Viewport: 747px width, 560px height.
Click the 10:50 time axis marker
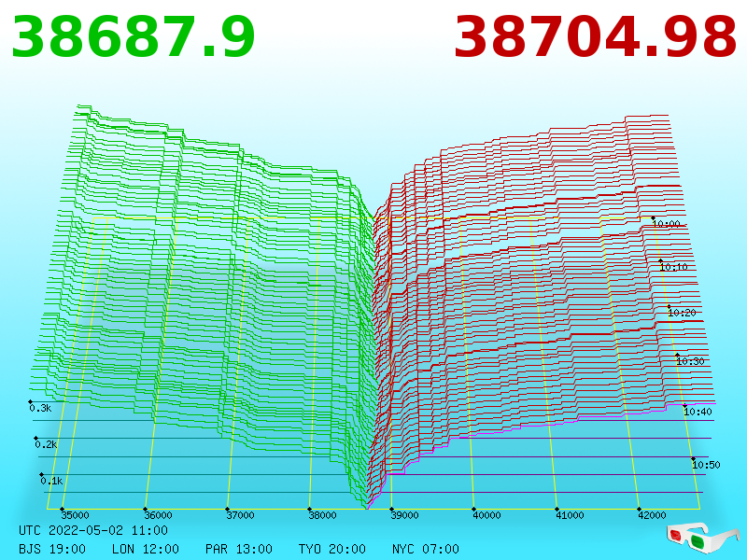pos(706,465)
